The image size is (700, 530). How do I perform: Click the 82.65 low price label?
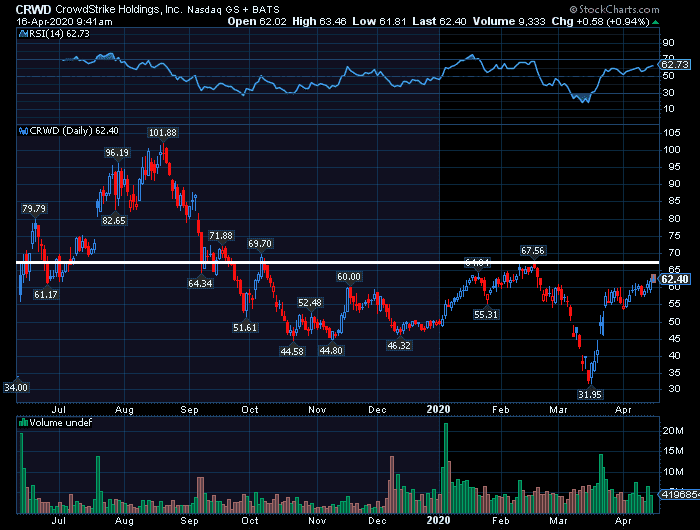[114, 221]
